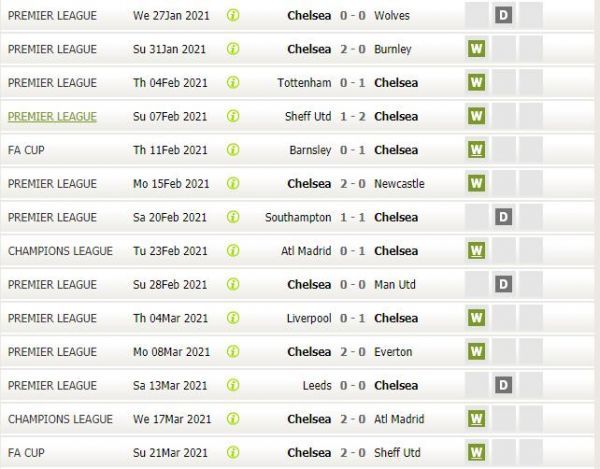Image resolution: width=600 pixels, height=469 pixels.
Task: Click info icon for 21Mar Sheff Utd match
Action: click(233, 453)
